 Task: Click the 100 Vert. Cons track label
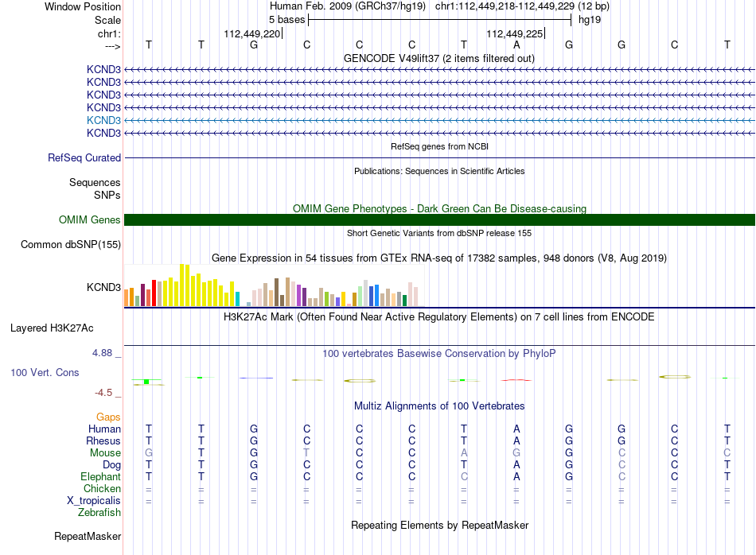click(45, 372)
